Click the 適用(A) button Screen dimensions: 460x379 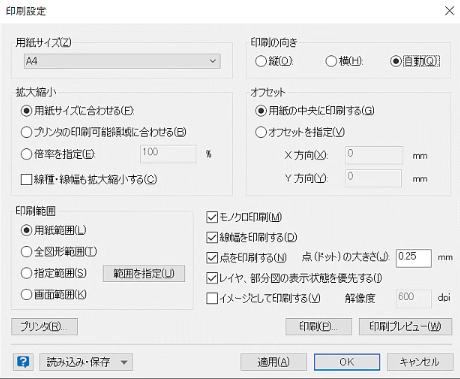click(x=274, y=362)
